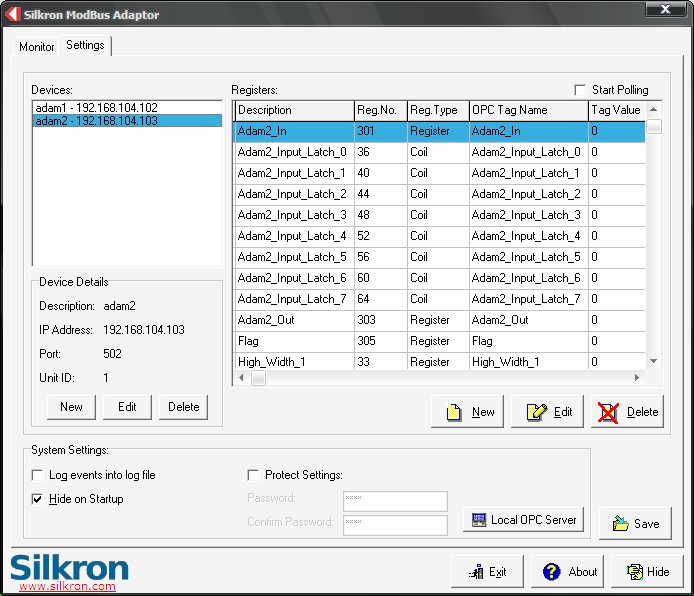694x596 pixels.
Task: Select the Adam2_Input_Latch_5 description cell
Action: coord(294,257)
